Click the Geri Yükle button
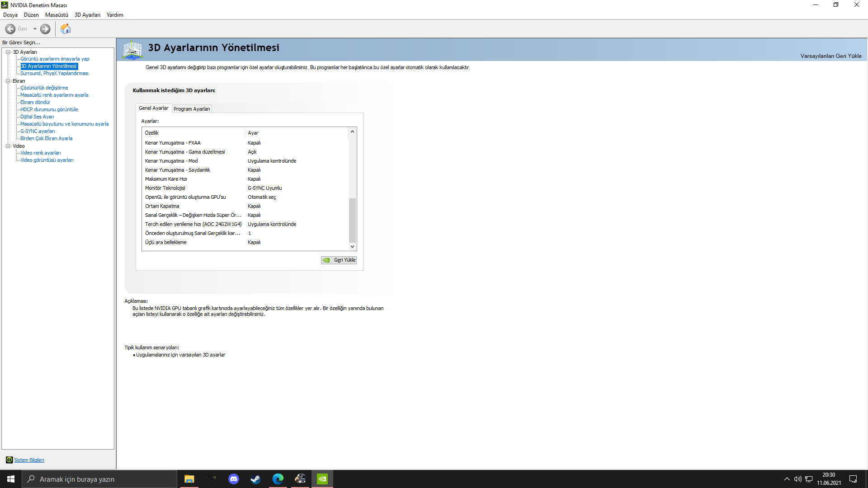This screenshot has width=868, height=488. pyautogui.click(x=339, y=260)
